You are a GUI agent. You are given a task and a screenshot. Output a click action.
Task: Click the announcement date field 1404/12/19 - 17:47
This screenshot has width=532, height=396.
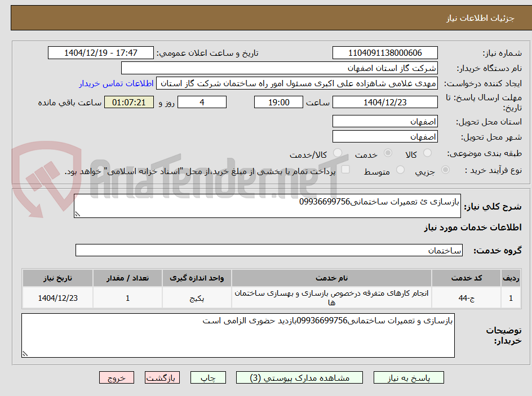tap(101, 53)
